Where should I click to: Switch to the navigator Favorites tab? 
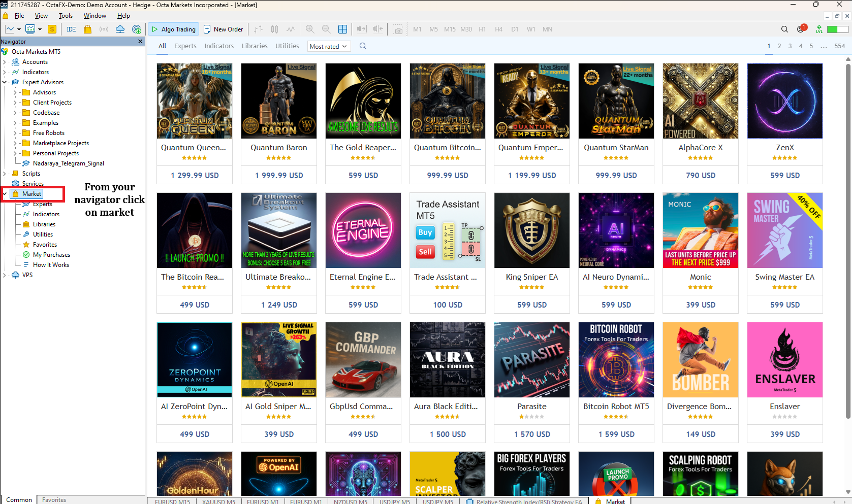pyautogui.click(x=54, y=500)
